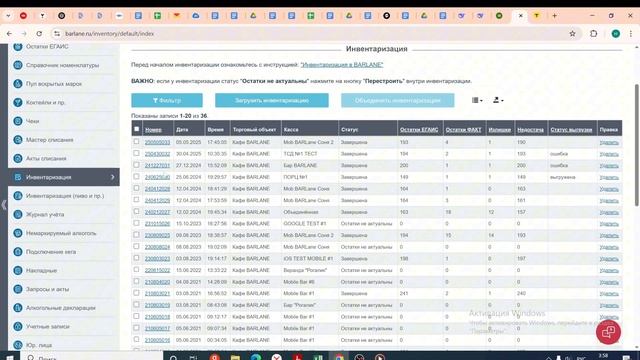Collapse the sidebar with the left-edge arrow
Screen dimensions: 640x360
point(4,204)
